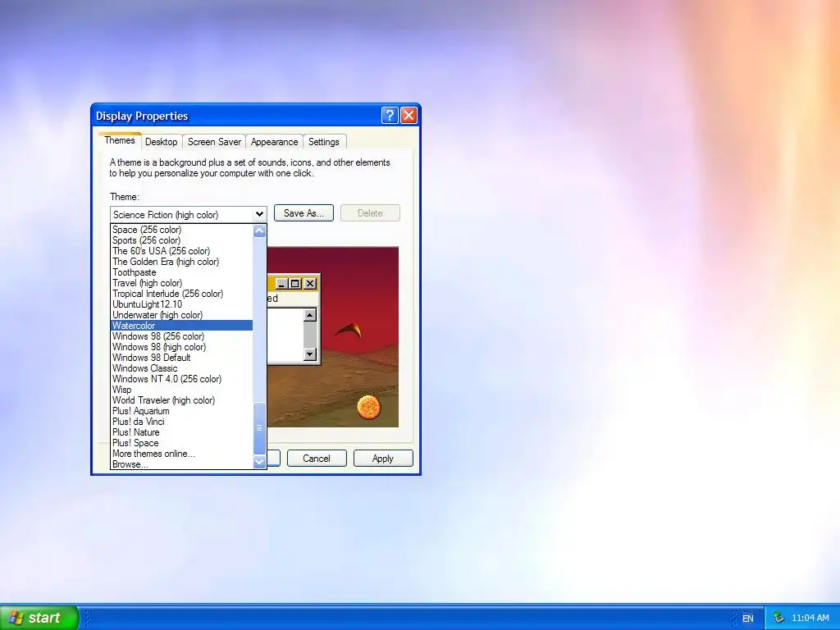Viewport: 840px width, 630px height.
Task: Select the Settings tab
Action: 323,142
